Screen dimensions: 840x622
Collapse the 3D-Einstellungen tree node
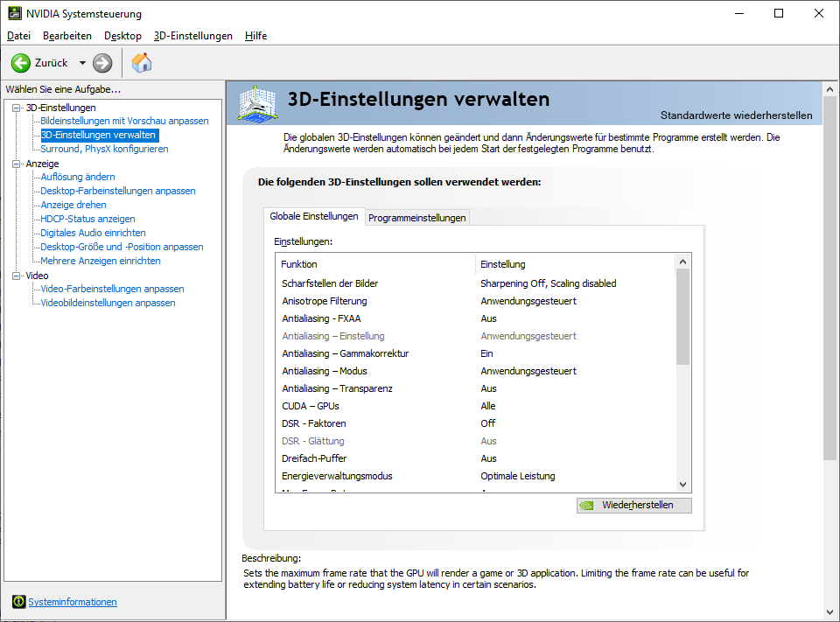17,108
